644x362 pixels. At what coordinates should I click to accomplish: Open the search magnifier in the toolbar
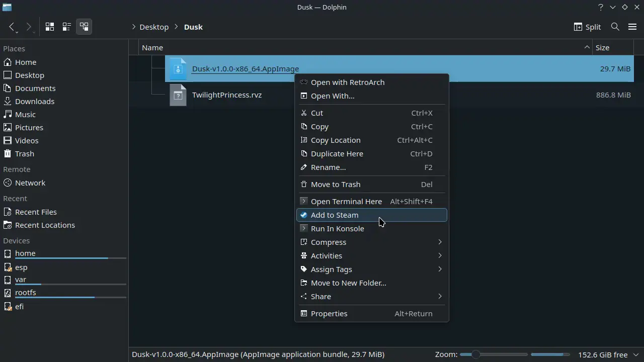click(x=615, y=27)
